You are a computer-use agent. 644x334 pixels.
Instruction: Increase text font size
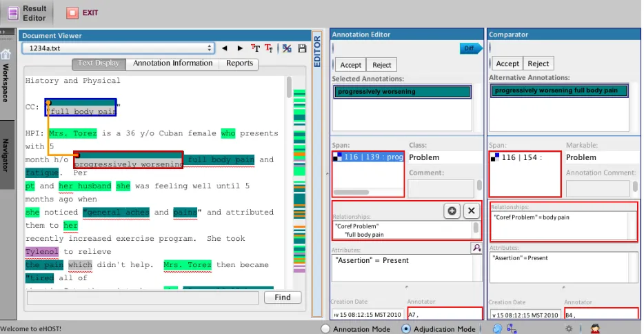[x=256, y=48]
